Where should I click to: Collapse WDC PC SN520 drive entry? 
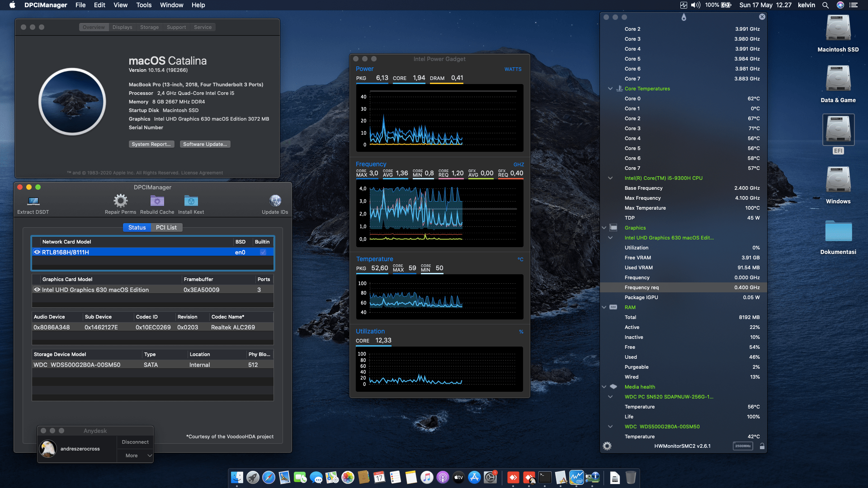tap(610, 397)
